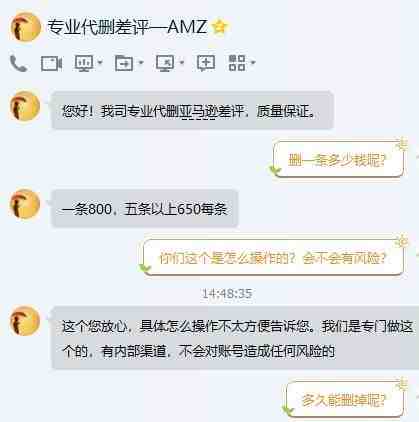Click the remote desktop monitor icon
Viewport: 419px width, 422px height.
coord(165,63)
